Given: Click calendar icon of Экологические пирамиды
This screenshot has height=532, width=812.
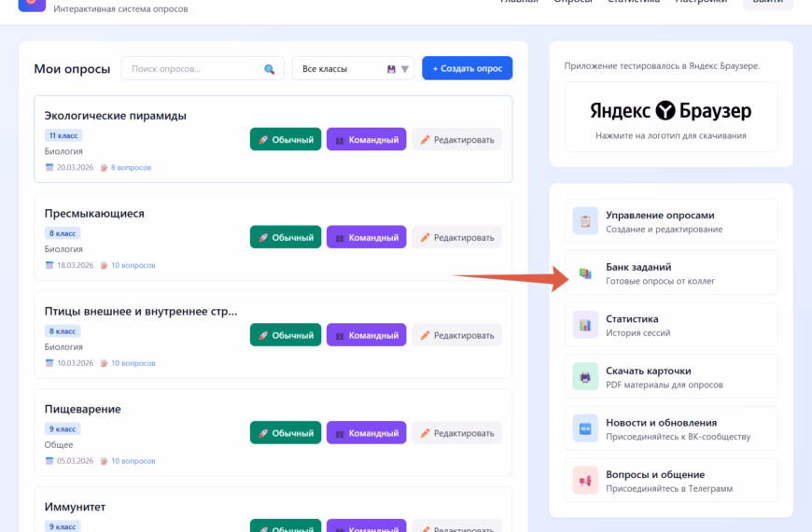Looking at the screenshot, I should (49, 167).
